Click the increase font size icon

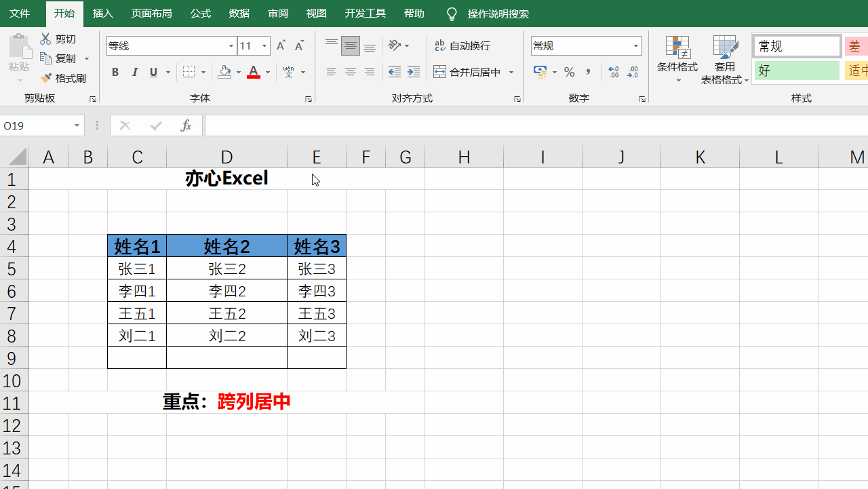pyautogui.click(x=281, y=46)
